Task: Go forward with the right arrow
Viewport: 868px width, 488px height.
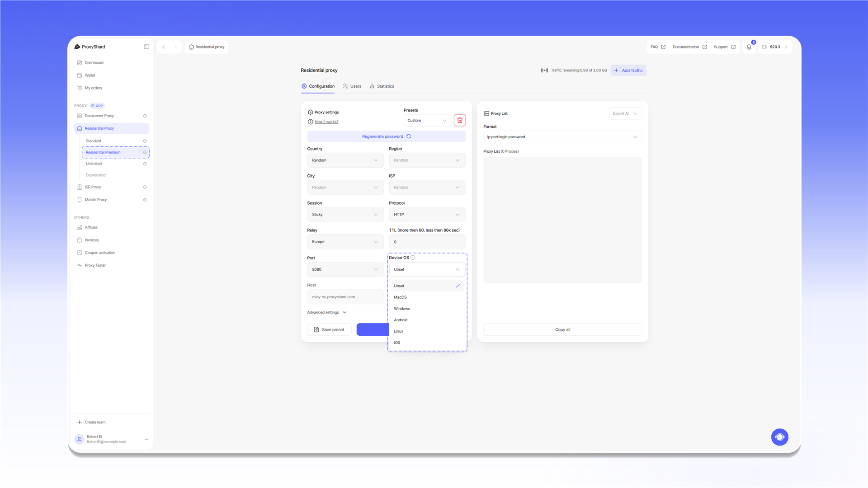Action: (x=176, y=47)
